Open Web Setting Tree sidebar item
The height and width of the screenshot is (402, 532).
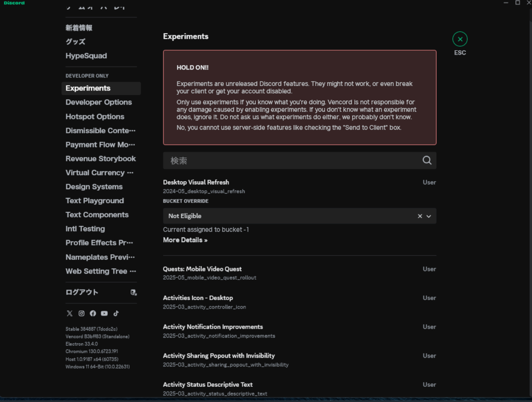click(x=101, y=271)
